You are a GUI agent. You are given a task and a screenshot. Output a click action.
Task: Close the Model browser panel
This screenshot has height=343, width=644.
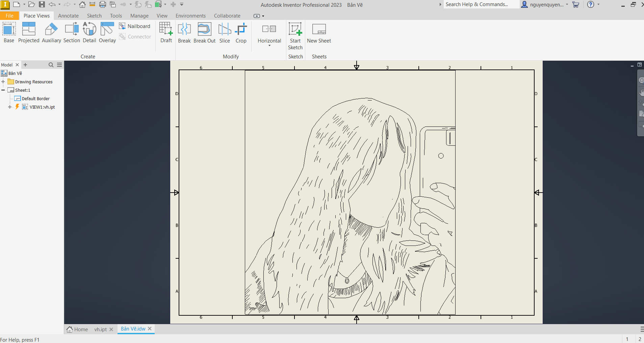click(x=17, y=65)
